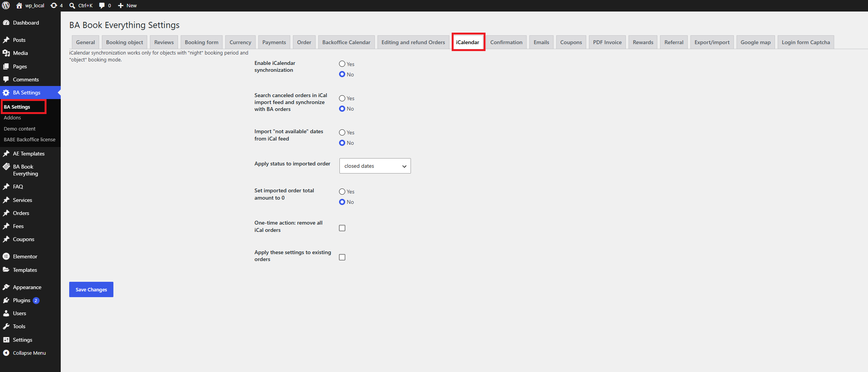Open the BA Settings submenu item
The width and height of the screenshot is (868, 372).
pos(17,107)
